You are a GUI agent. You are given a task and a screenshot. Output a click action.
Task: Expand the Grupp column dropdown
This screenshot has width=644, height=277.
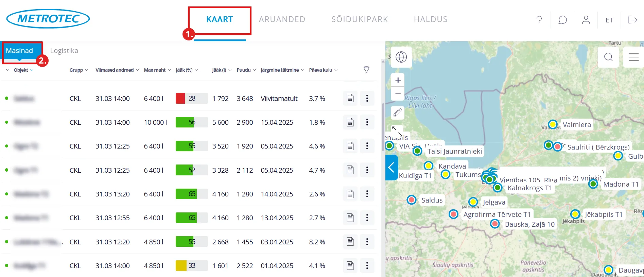tap(86, 70)
